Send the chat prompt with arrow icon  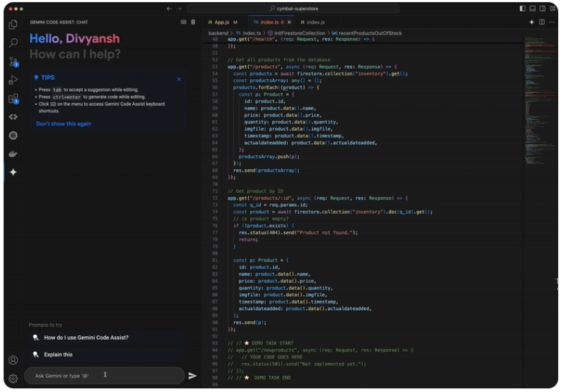193,376
